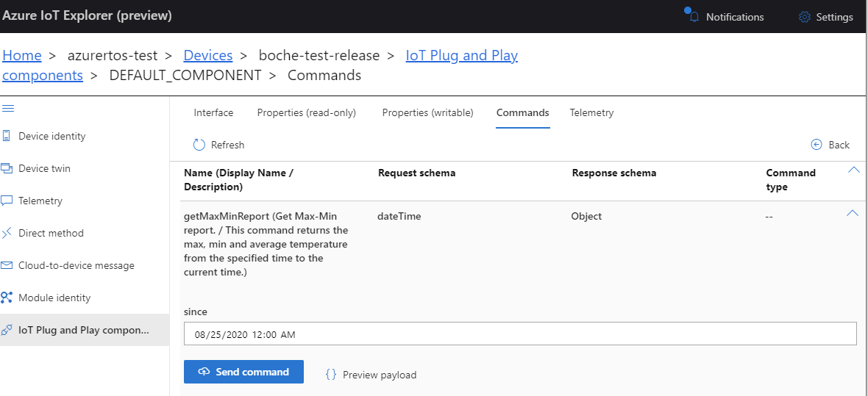The width and height of the screenshot is (868, 396).
Task: Click the Back button
Action: [830, 145]
